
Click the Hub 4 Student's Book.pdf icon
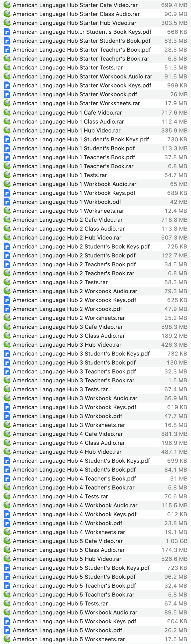(x=7, y=470)
